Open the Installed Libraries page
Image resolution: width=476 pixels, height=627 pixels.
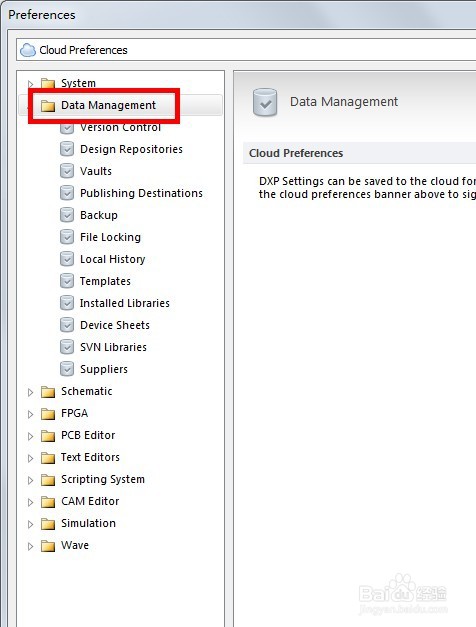coord(124,303)
